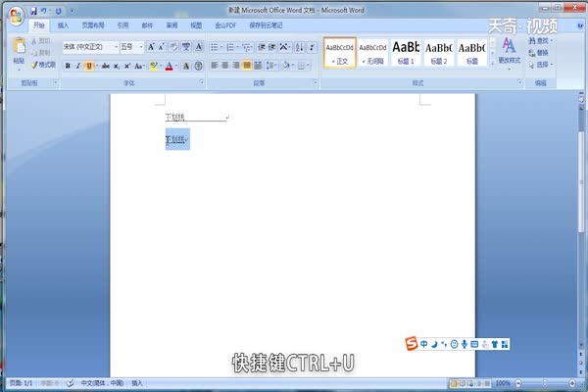Viewport: 588px width, 392px height.
Task: Start a bulleted list
Action: click(214, 47)
